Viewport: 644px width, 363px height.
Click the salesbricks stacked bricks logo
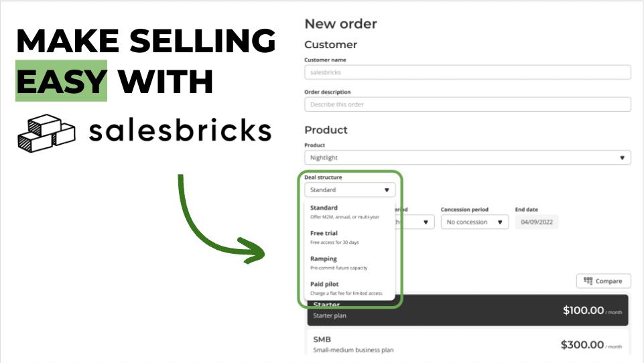tap(46, 133)
